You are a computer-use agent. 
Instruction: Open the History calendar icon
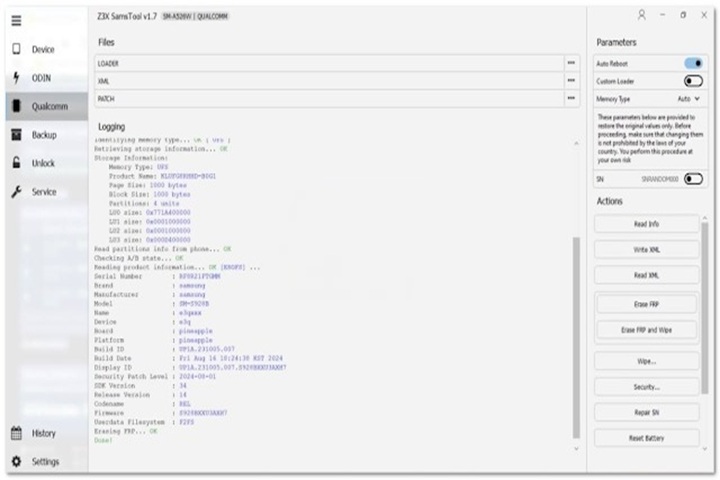[16, 433]
